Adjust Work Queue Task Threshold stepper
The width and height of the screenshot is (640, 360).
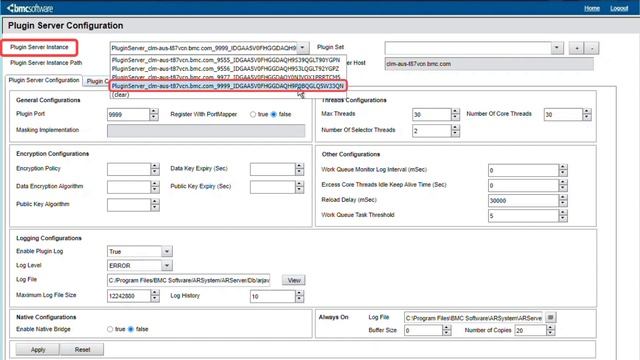click(563, 216)
